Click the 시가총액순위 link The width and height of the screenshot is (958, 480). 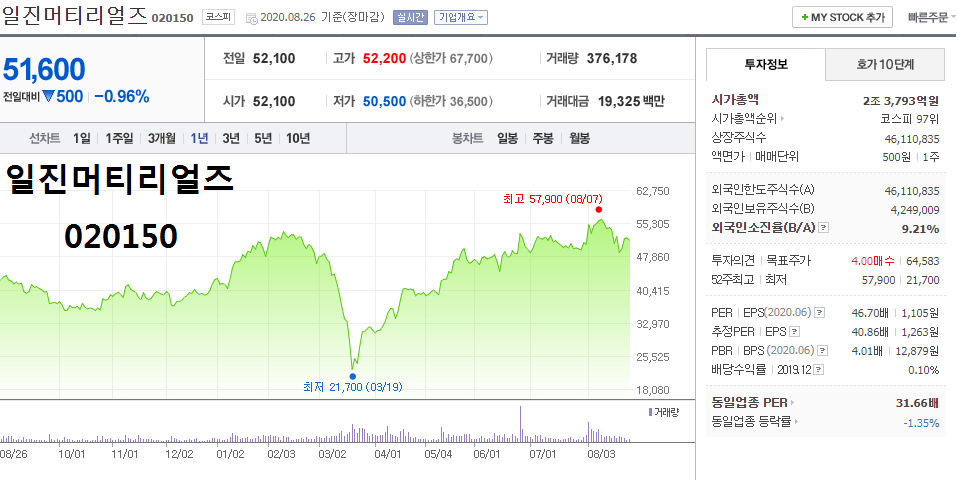(744, 119)
